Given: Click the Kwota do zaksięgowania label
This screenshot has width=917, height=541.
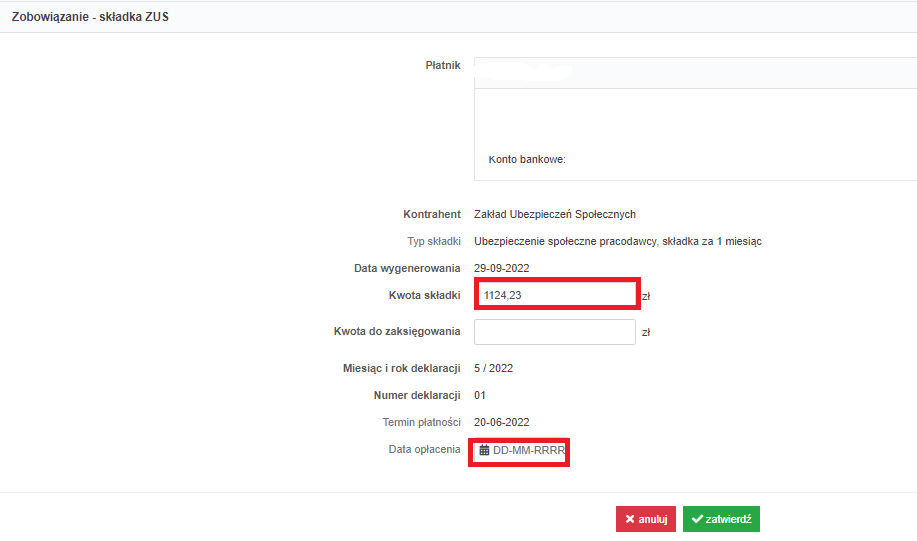Looking at the screenshot, I should click(397, 332).
